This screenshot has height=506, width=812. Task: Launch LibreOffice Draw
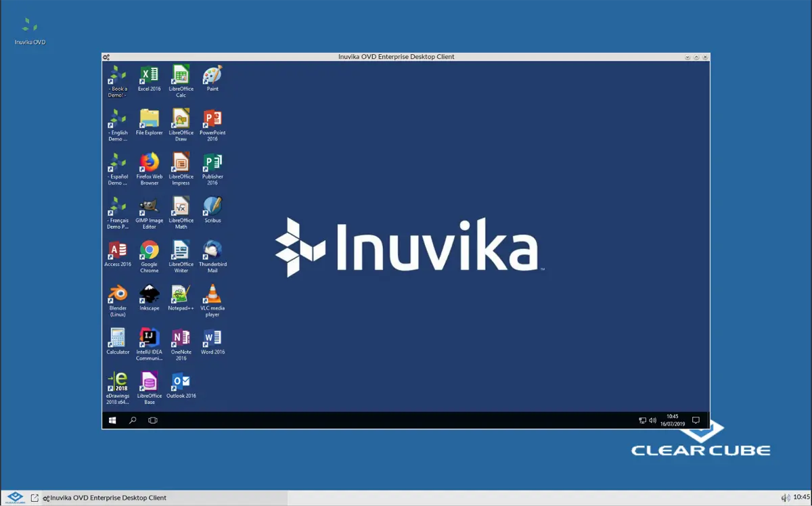point(181,125)
